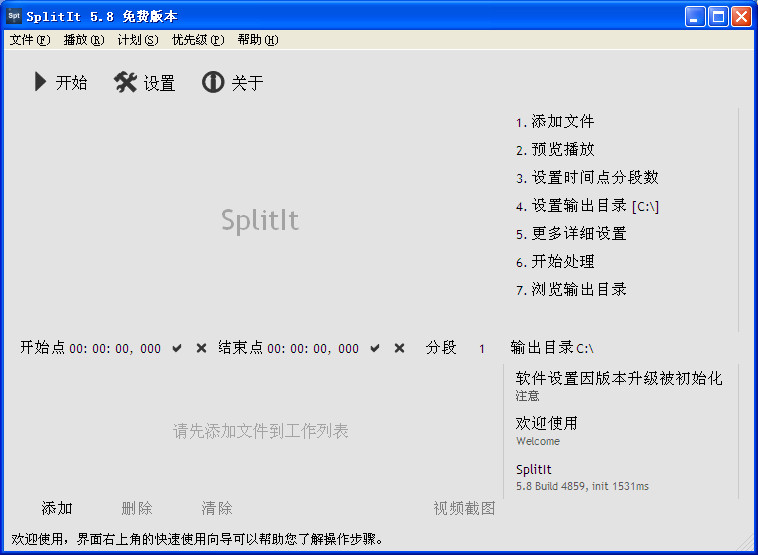Click the 结束点 time value field
This screenshot has height=555, width=758.
click(313, 349)
